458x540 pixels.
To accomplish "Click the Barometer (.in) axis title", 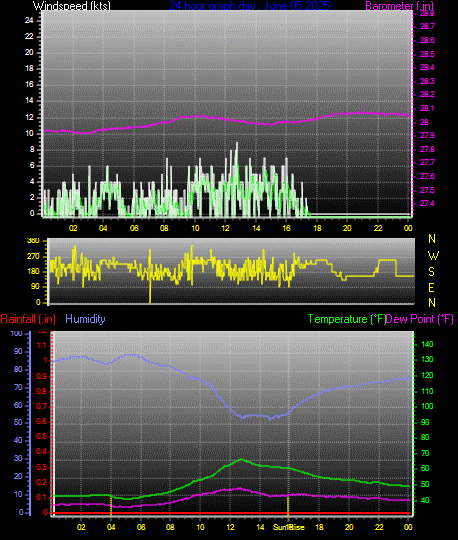I will point(399,6).
